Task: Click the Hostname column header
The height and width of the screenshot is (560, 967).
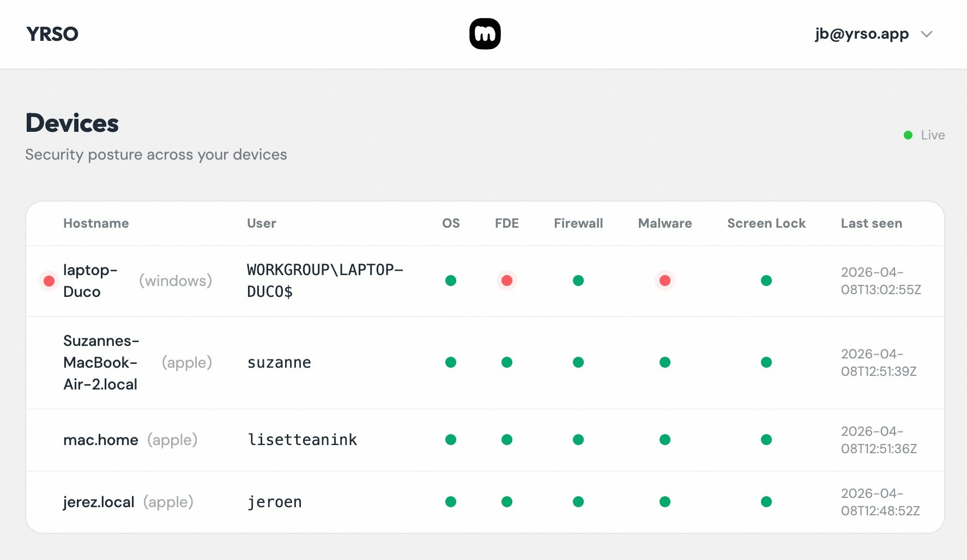Action: tap(96, 223)
